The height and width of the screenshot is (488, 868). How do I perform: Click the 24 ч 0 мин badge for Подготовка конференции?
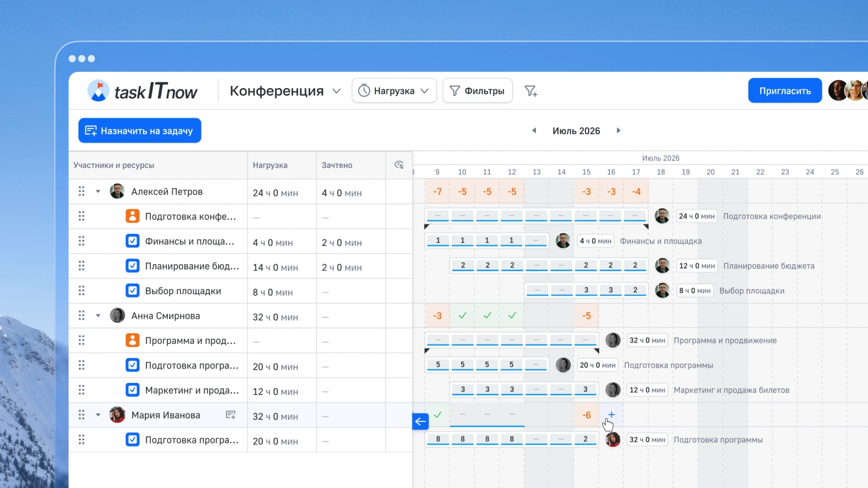pyautogui.click(x=696, y=216)
